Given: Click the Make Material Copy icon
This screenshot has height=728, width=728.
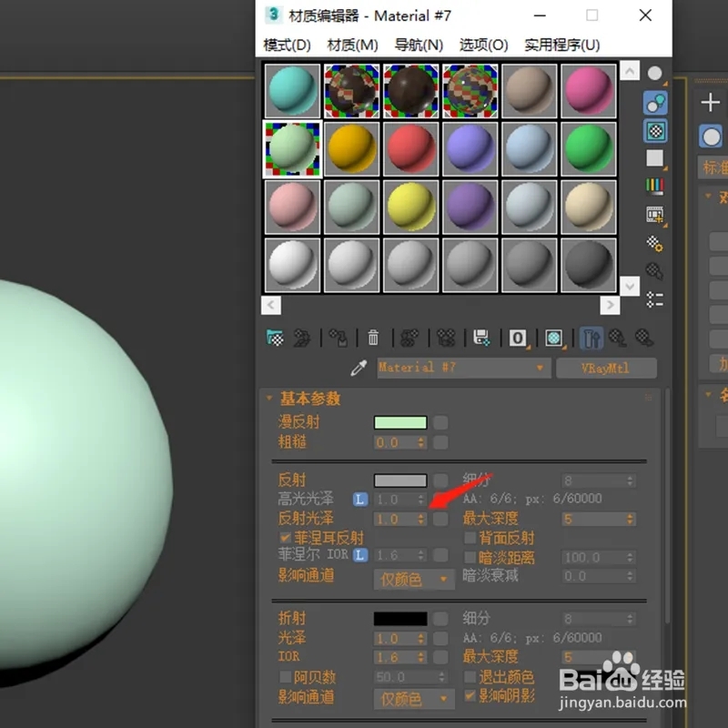Looking at the screenshot, I should point(409,338).
